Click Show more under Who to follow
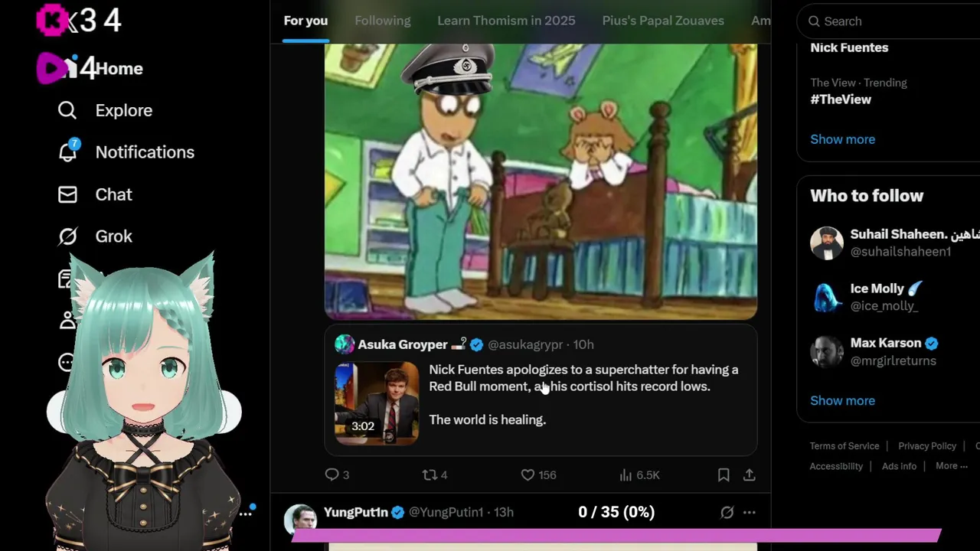 [x=842, y=400]
